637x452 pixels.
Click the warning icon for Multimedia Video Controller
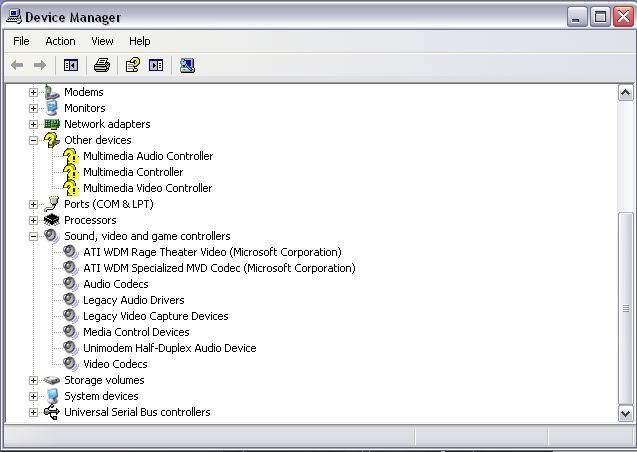(71, 188)
